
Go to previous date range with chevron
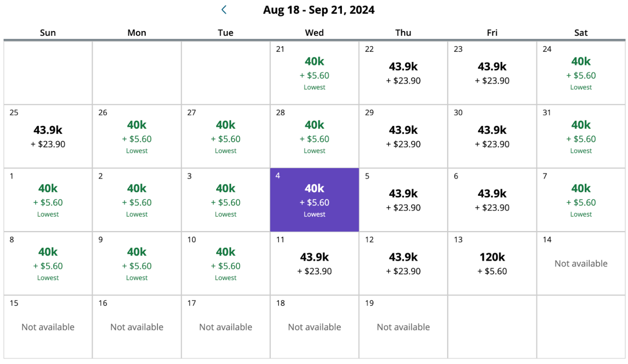click(224, 10)
